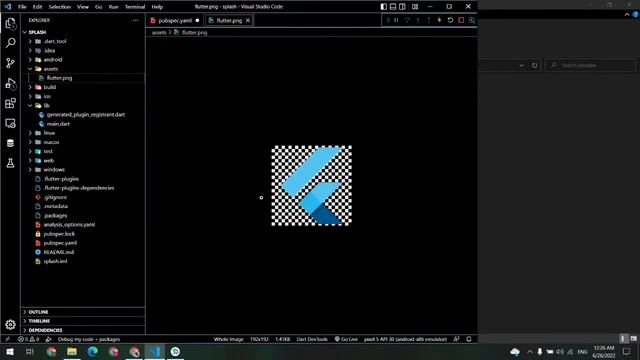Screen dimensions: 640x360
Task: Open the Terminal menu
Action: pyautogui.click(x=135, y=7)
